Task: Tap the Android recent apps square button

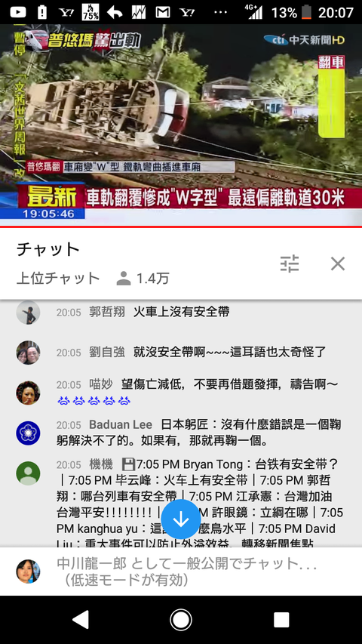Action: [281, 620]
